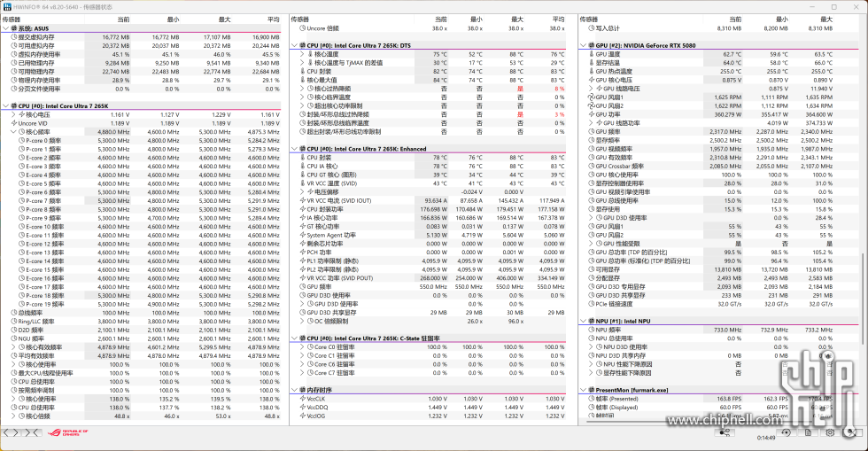868x451 pixels.
Task: Collapse the 系统: ASUS sensor group
Action: pyautogui.click(x=5, y=28)
